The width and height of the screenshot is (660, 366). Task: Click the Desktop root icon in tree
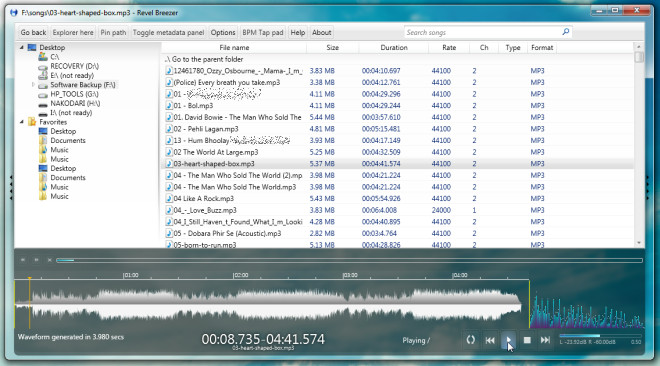click(32, 48)
